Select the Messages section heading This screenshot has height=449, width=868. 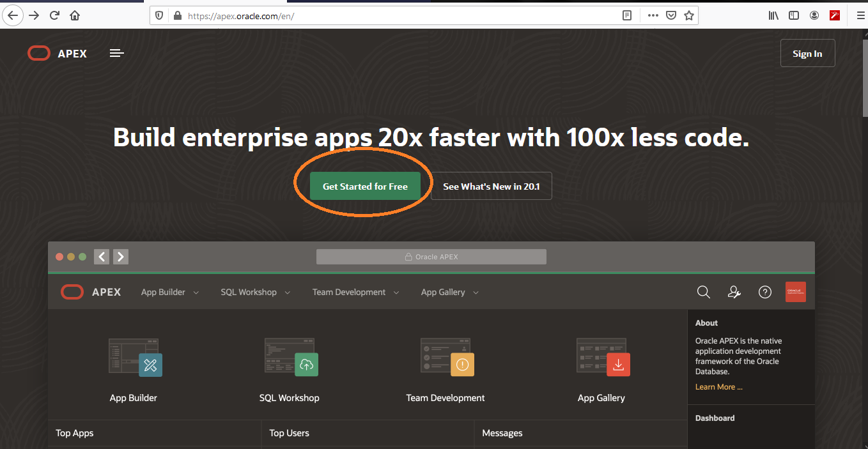click(502, 433)
